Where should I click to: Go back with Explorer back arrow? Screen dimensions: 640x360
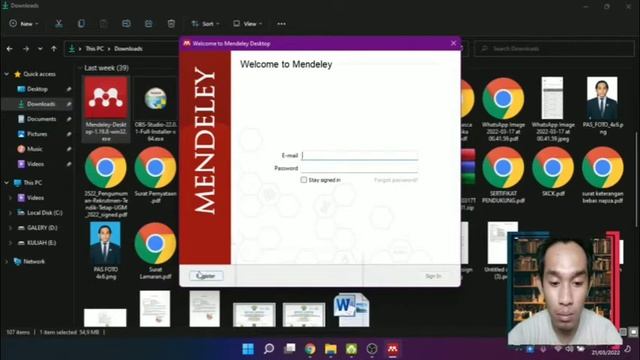tap(9, 49)
